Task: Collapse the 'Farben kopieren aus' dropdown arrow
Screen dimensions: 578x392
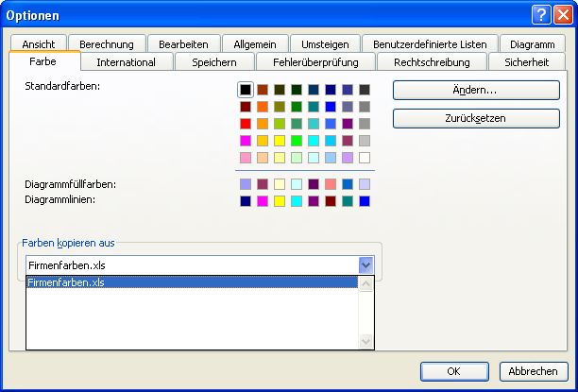Action: pyautogui.click(x=366, y=265)
